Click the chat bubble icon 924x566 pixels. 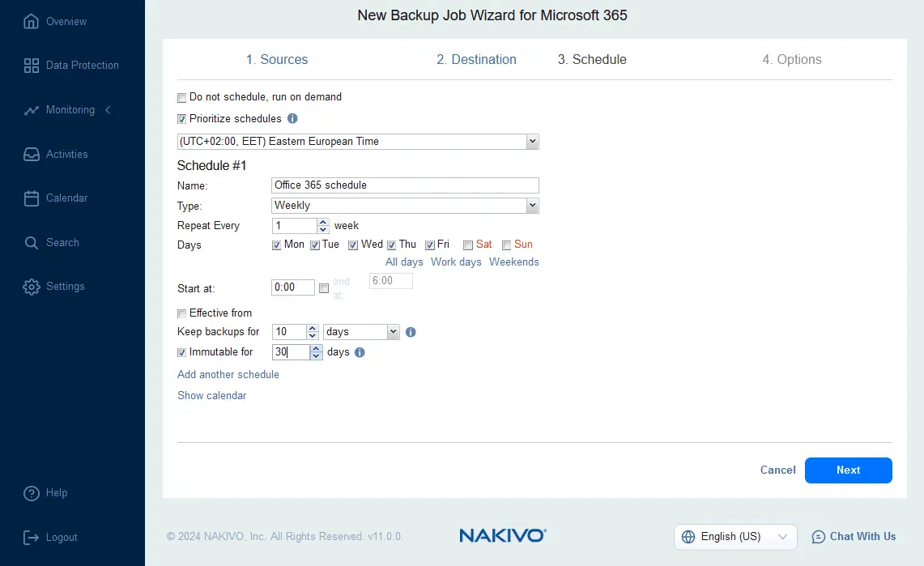pyautogui.click(x=819, y=537)
